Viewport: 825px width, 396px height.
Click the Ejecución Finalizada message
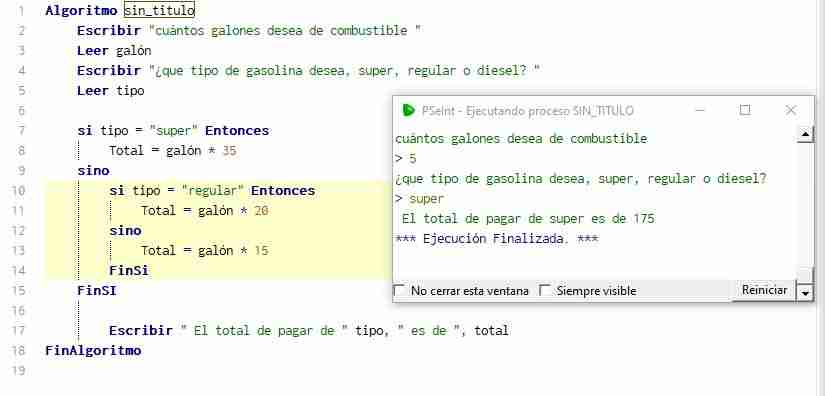tap(497, 239)
